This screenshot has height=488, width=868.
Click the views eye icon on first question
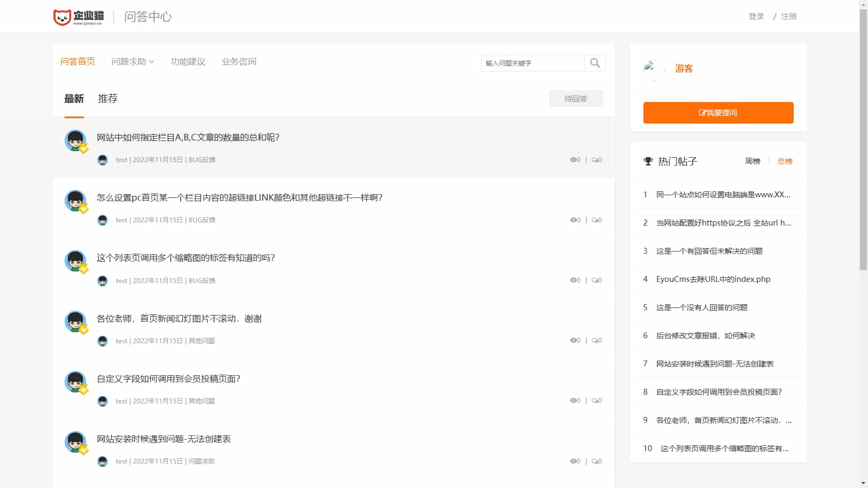[573, 160]
